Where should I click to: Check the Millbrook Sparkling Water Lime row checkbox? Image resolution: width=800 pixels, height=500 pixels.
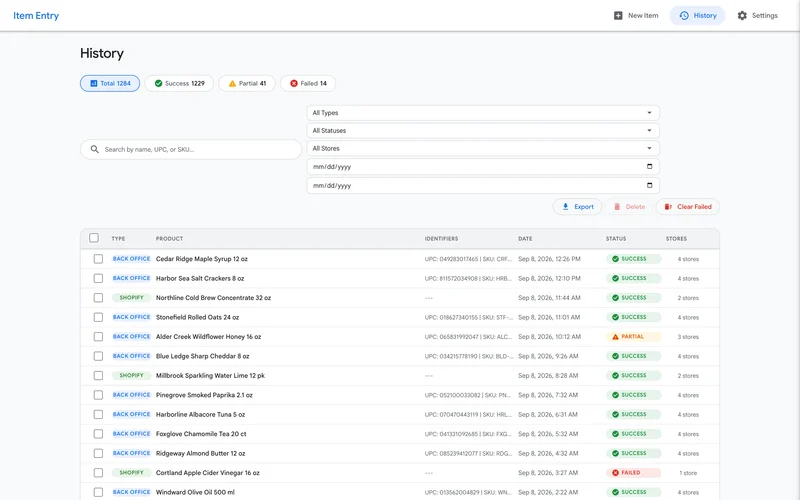98,376
